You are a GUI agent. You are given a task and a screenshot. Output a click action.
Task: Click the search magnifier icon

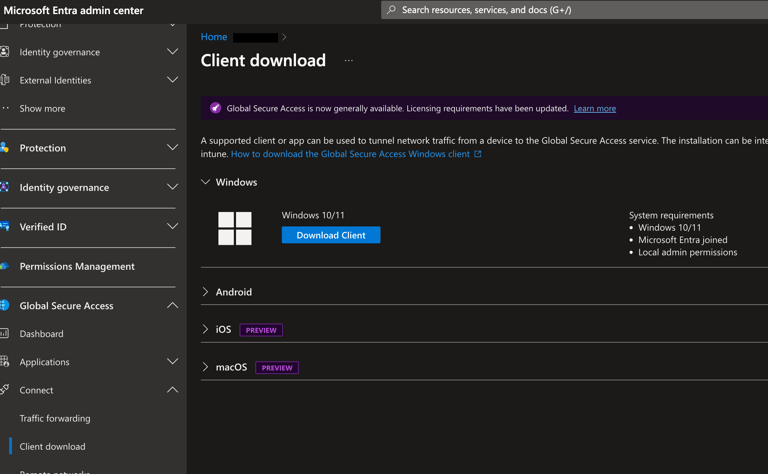point(391,10)
